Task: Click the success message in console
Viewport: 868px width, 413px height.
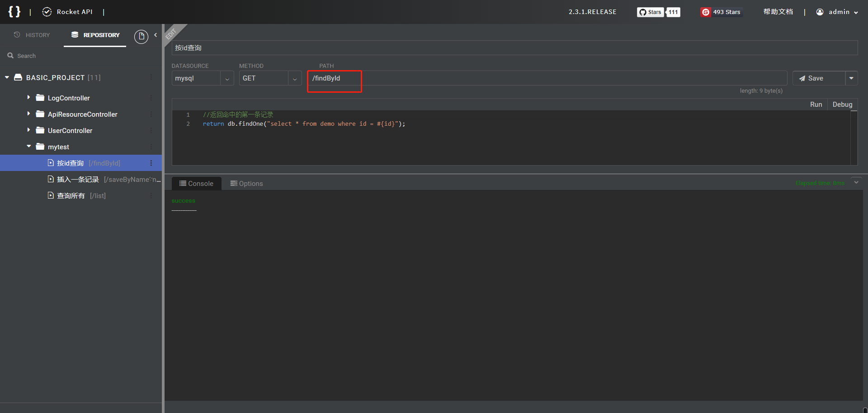Action: coord(183,201)
